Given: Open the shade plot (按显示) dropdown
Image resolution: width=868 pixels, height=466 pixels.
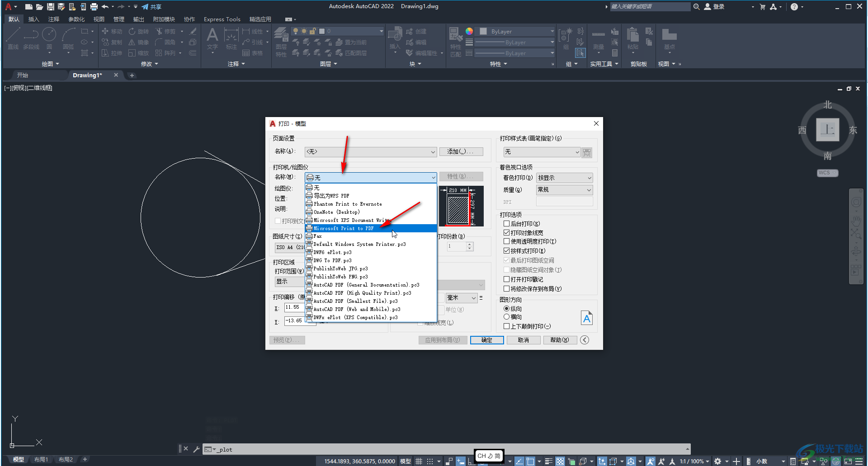Looking at the screenshot, I should 565,178.
